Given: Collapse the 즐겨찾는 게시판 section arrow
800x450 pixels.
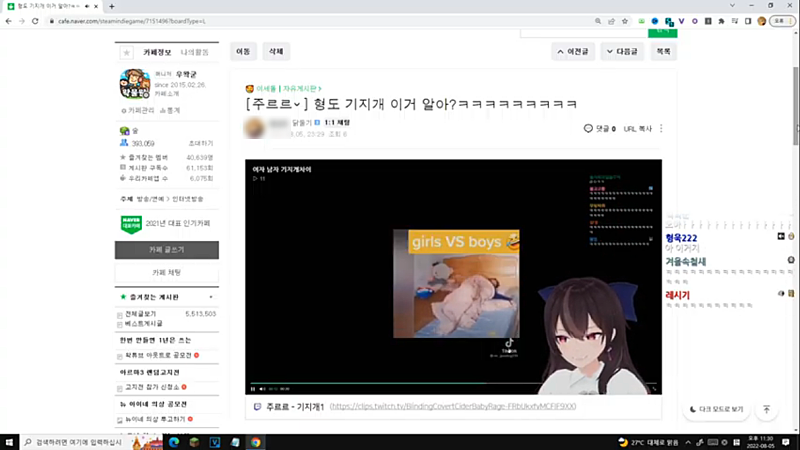Looking at the screenshot, I should (211, 297).
